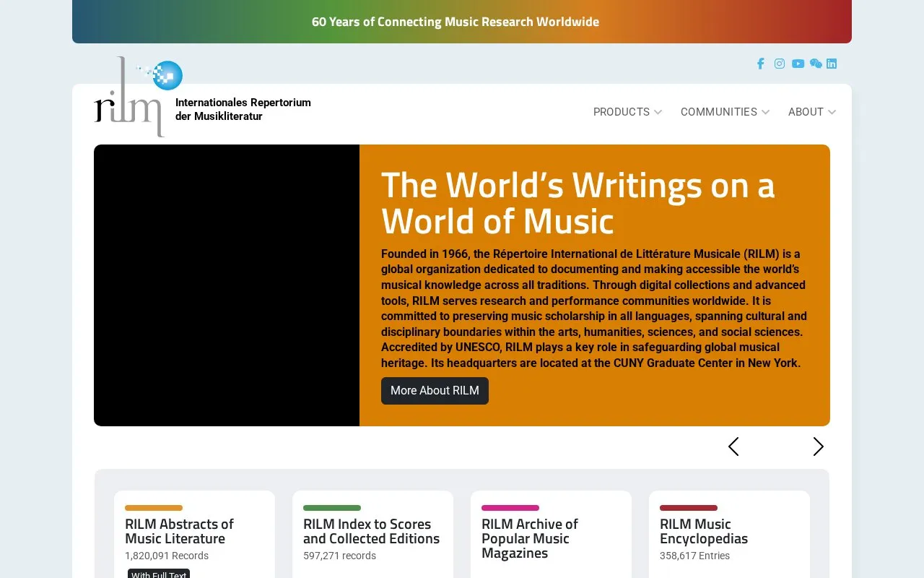Click the RILM logo
924x578 pixels.
click(138, 97)
